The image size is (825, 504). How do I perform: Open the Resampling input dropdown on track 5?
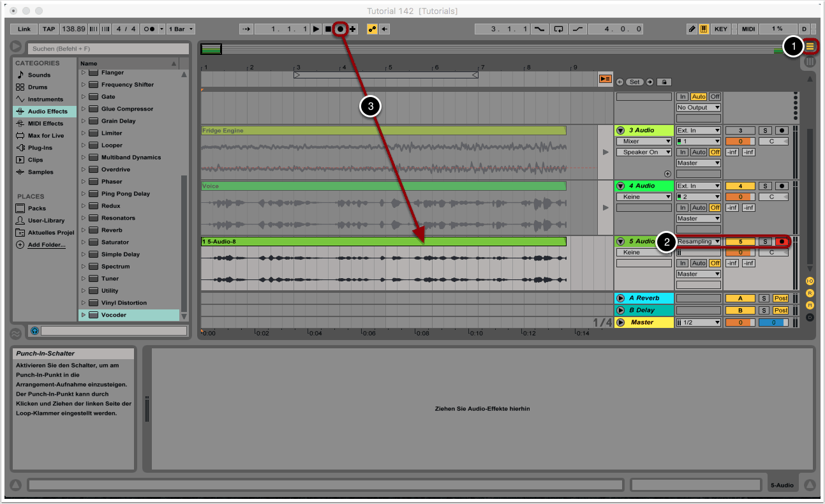699,242
